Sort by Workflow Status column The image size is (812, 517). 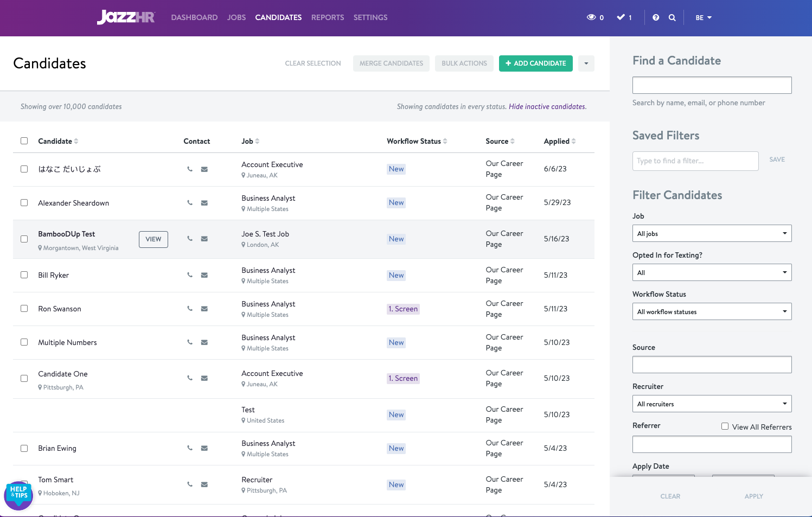417,141
